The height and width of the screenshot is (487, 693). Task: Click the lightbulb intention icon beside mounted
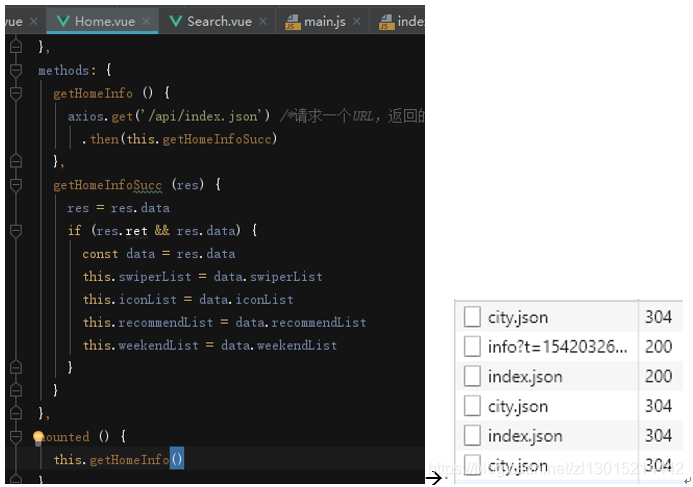click(38, 438)
